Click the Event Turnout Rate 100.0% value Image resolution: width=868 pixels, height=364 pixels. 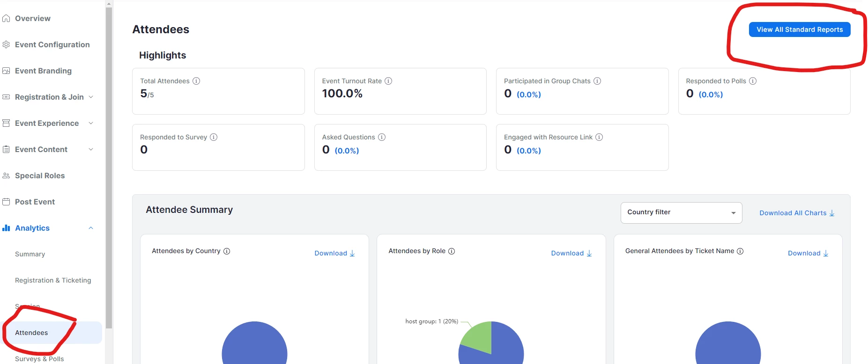pyautogui.click(x=342, y=94)
